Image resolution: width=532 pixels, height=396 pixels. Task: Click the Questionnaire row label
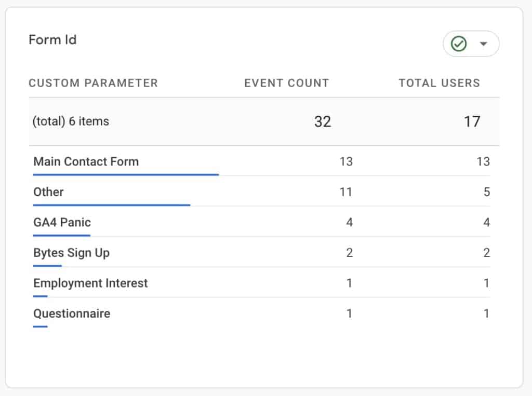click(x=72, y=314)
